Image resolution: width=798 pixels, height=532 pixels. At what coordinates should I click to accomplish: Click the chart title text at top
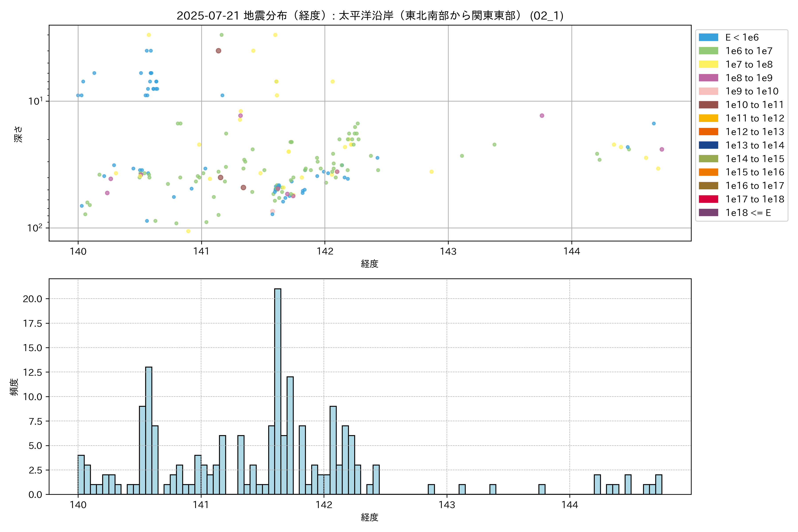(x=370, y=16)
